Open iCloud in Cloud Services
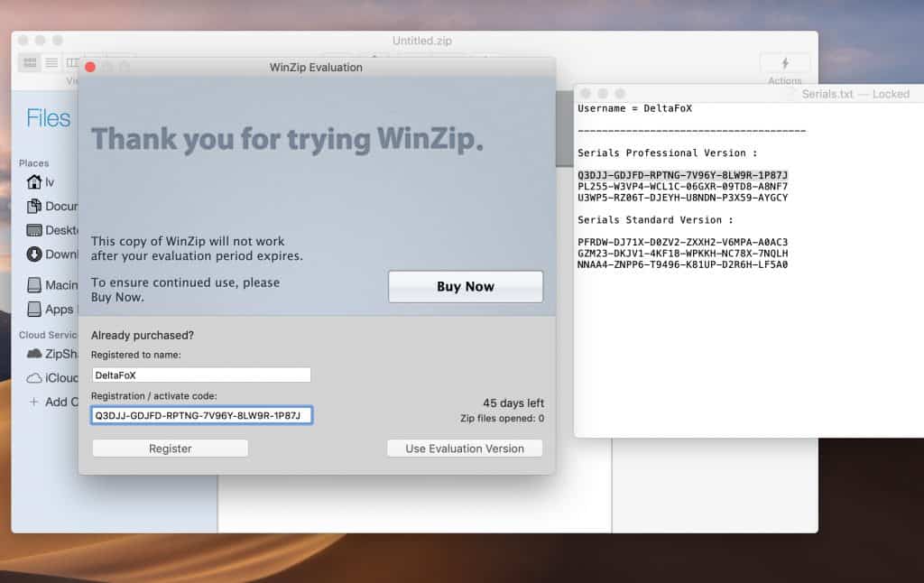Image resolution: width=924 pixels, height=583 pixels. [52, 378]
